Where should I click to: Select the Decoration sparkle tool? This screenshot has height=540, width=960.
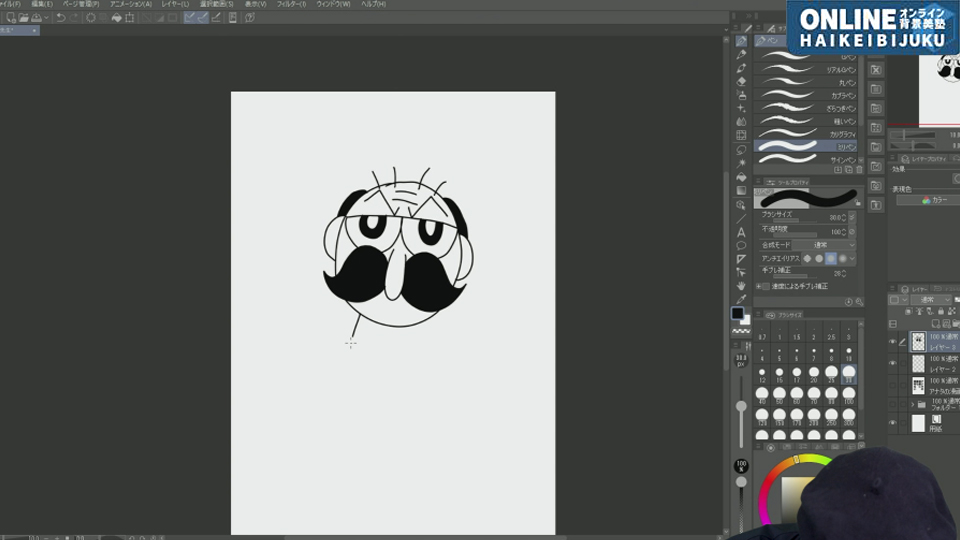tap(741, 108)
